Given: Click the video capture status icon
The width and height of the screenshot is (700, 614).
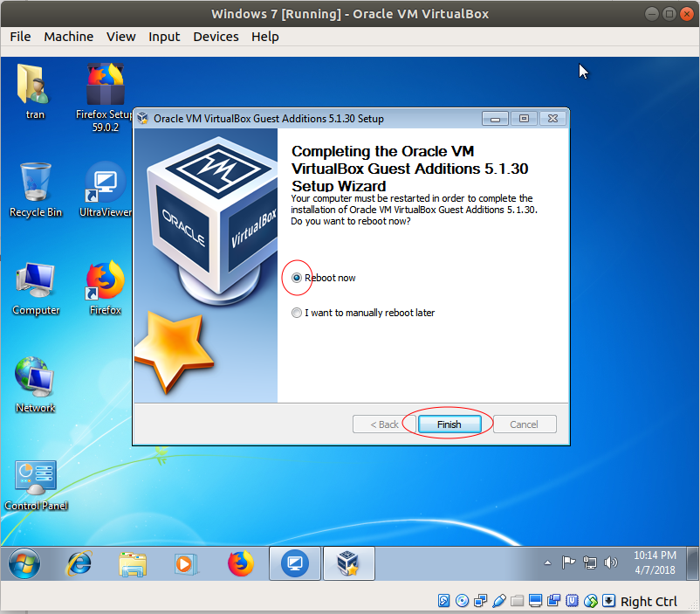Looking at the screenshot, I should [553, 601].
